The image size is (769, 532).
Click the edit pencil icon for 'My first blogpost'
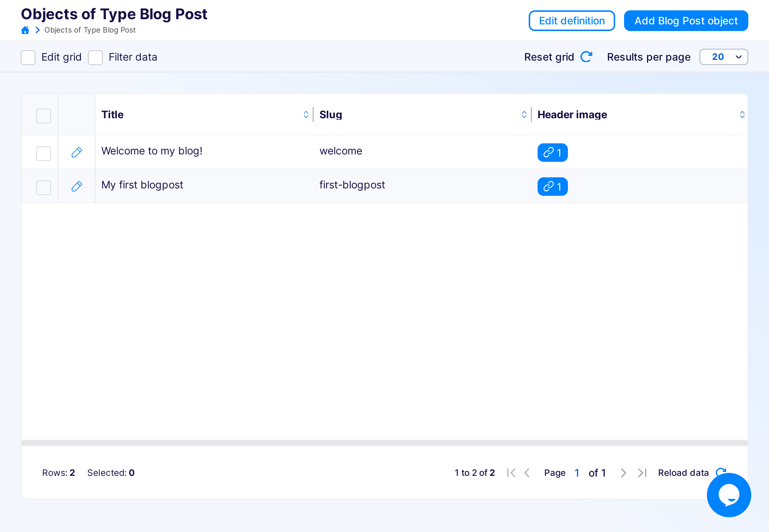[77, 186]
